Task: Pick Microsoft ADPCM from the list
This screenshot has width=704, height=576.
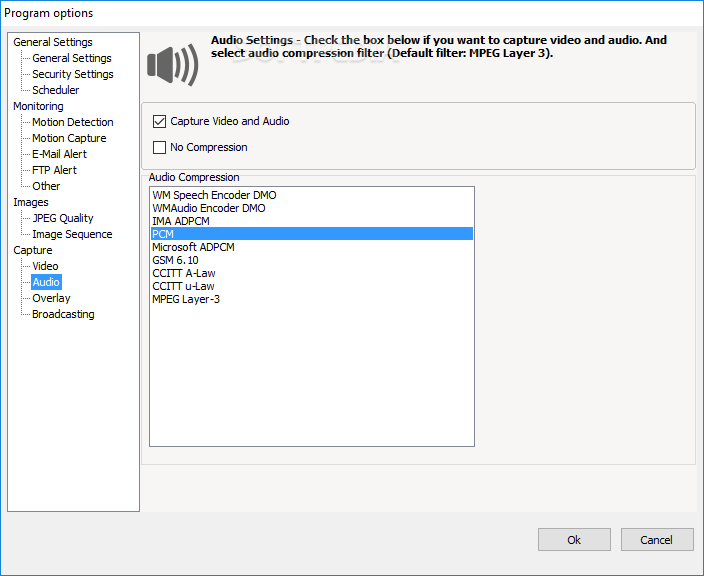Action: pos(312,247)
